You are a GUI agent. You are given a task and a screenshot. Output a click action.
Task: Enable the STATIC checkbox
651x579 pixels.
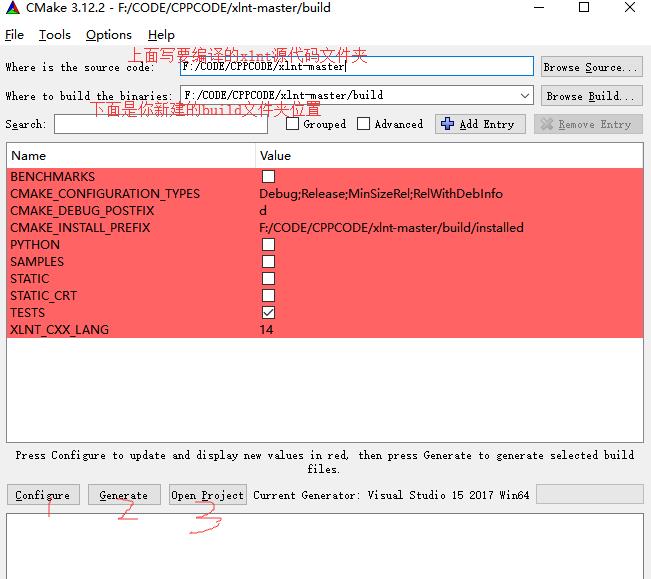coord(268,279)
